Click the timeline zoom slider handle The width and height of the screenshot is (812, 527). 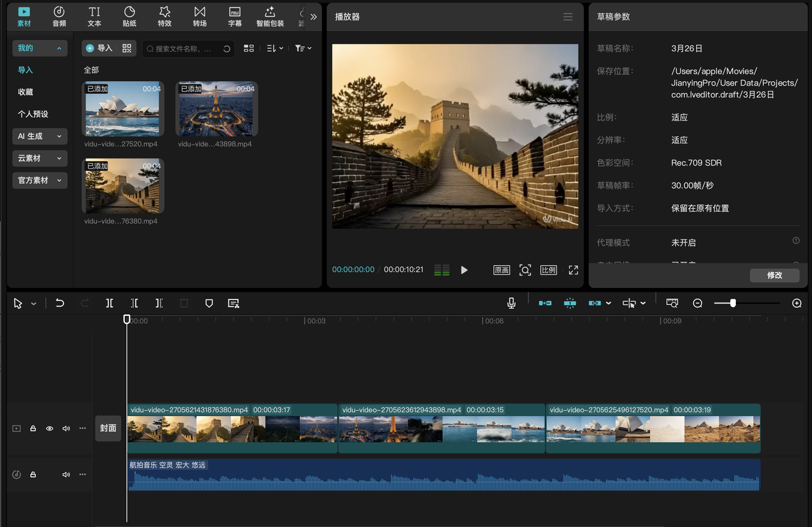(733, 303)
